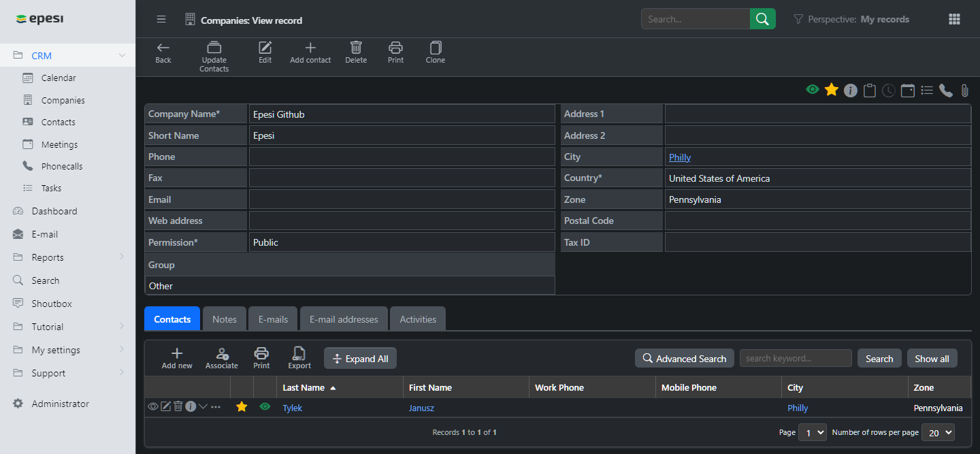Open record info icon in header
The width and height of the screenshot is (980, 454).
pyautogui.click(x=850, y=91)
